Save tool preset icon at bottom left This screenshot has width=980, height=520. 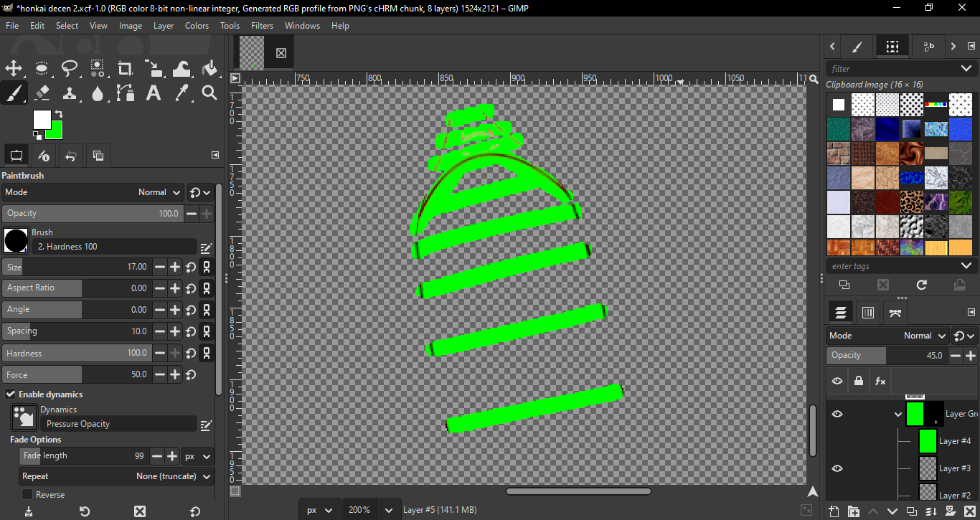tap(29, 511)
